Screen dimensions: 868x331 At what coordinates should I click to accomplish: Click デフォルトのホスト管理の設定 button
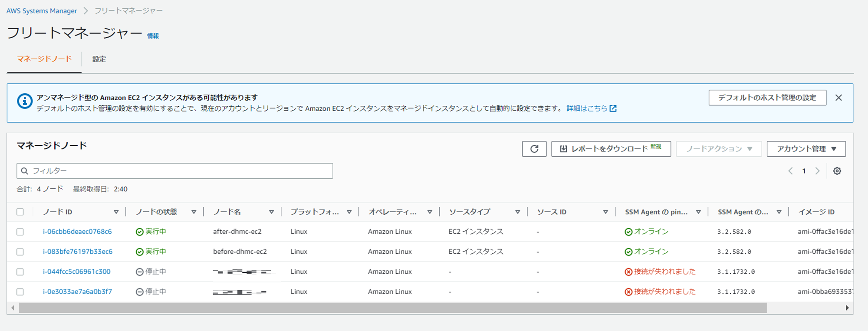click(x=767, y=98)
